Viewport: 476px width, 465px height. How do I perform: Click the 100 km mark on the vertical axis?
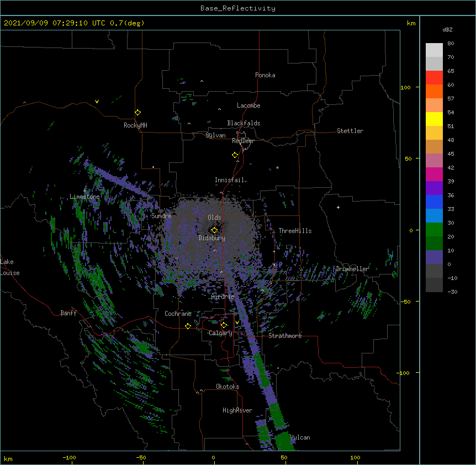(405, 87)
